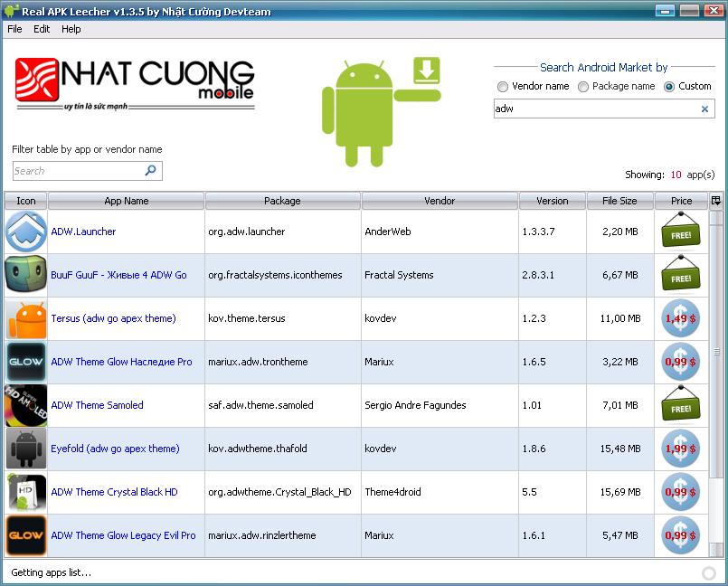The image size is (728, 586).
Task: Click the mariux.adw.rinzlertheme package cell
Action: [x=283, y=535]
